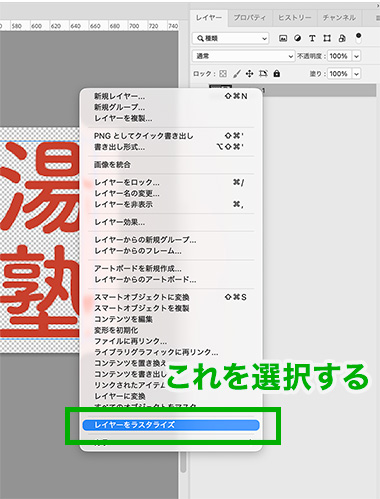Choose ライブラリグラフィックに再リンク... entry
This screenshot has height=499, width=380.
(170, 352)
